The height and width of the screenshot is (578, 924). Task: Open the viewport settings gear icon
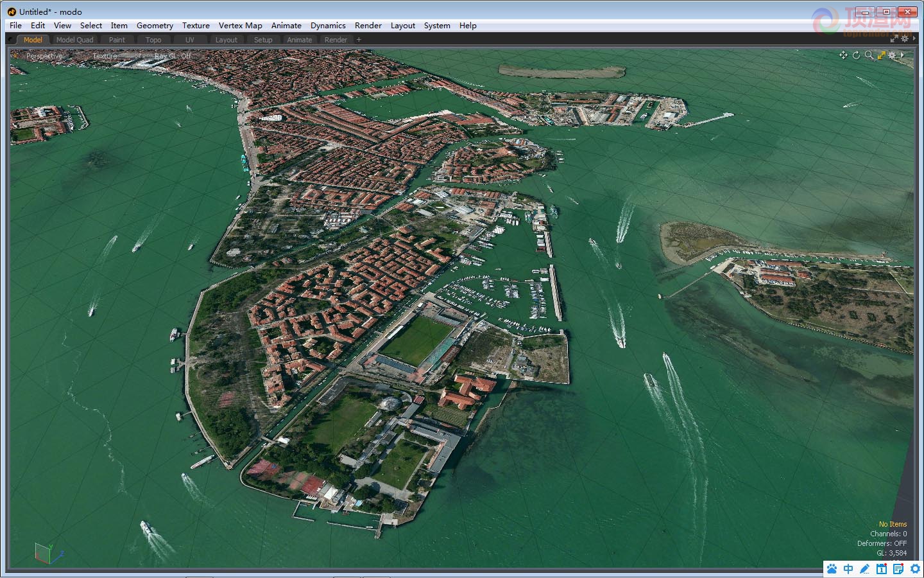point(892,55)
